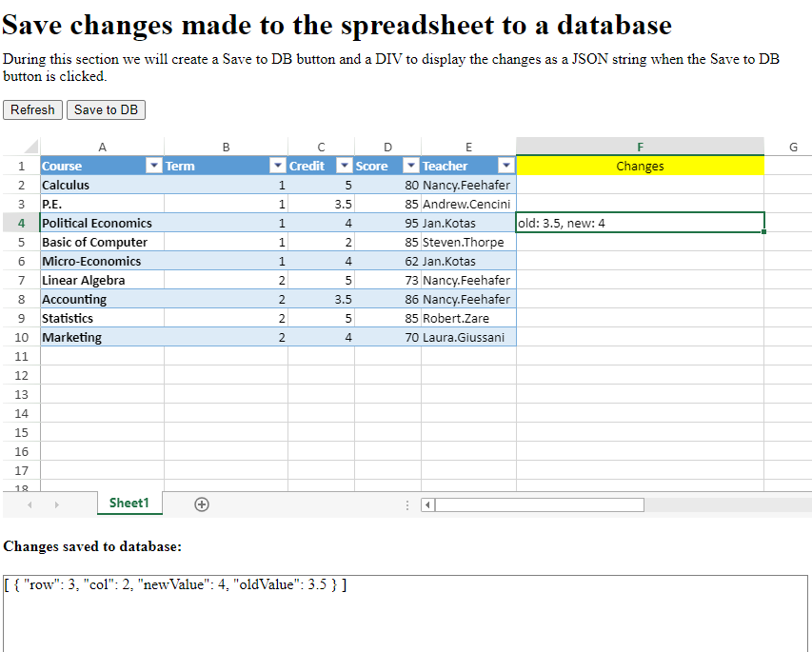Viewport: 812px width, 652px height.
Task: Click the scrollbar left arrow button
Action: coord(427,504)
